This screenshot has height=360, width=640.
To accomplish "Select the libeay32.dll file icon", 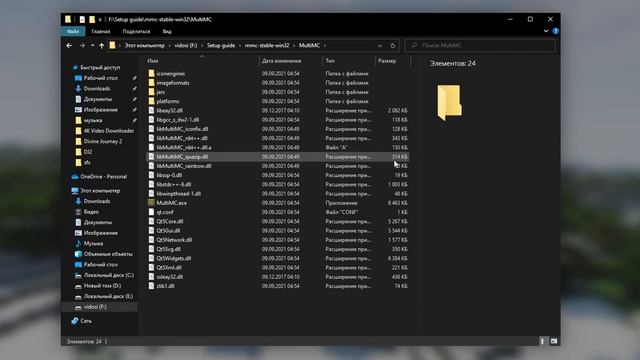I will point(151,111).
